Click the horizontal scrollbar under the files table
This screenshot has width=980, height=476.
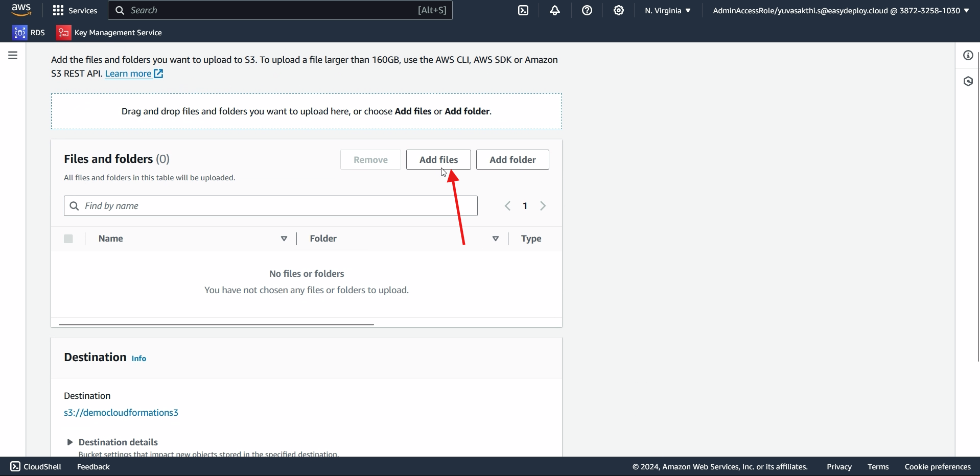coord(216,324)
